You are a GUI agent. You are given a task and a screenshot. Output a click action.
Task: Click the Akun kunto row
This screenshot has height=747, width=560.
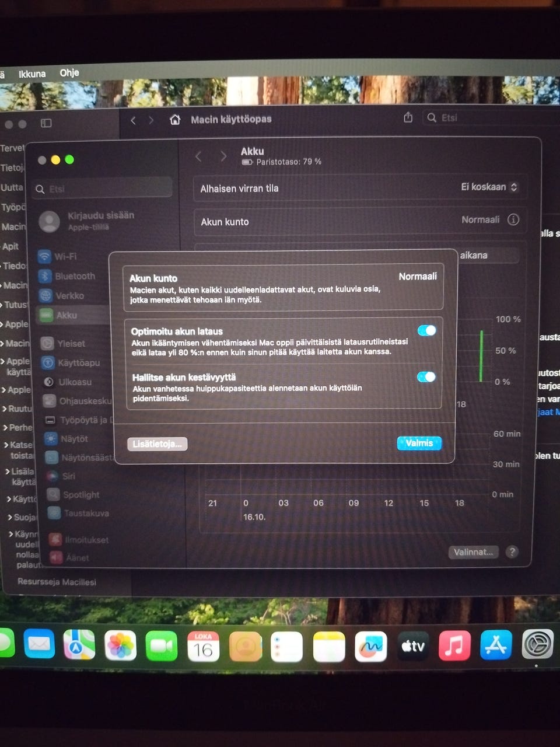360,221
